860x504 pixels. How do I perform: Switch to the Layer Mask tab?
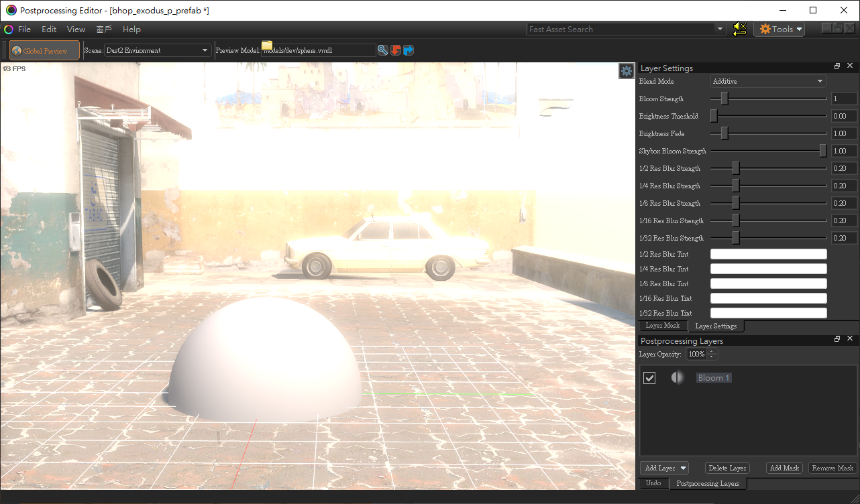[x=662, y=326]
